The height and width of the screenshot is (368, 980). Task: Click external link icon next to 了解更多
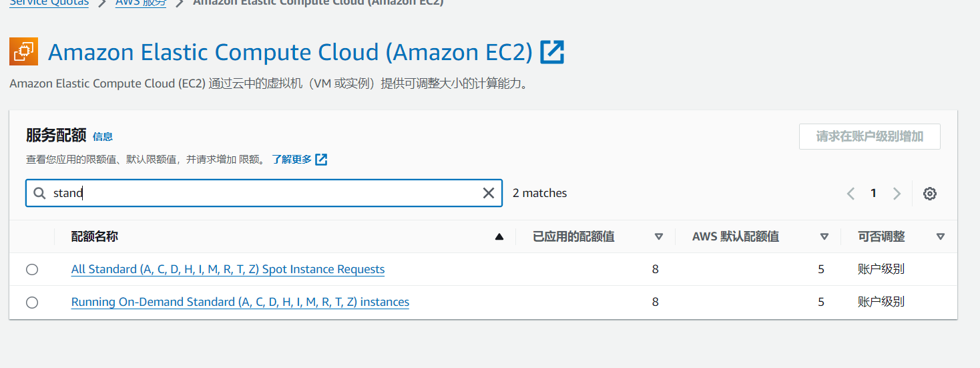[x=321, y=160]
